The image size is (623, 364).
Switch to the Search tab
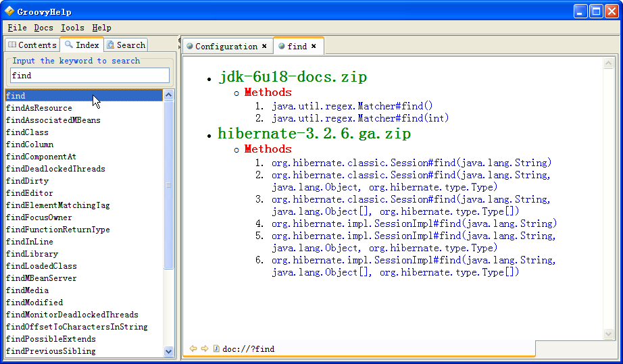tap(126, 45)
